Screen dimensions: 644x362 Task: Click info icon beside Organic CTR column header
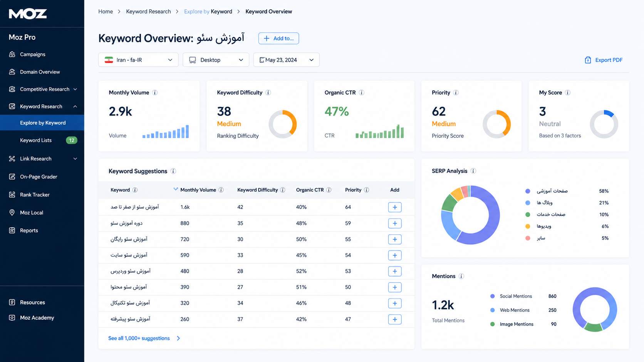tap(329, 190)
